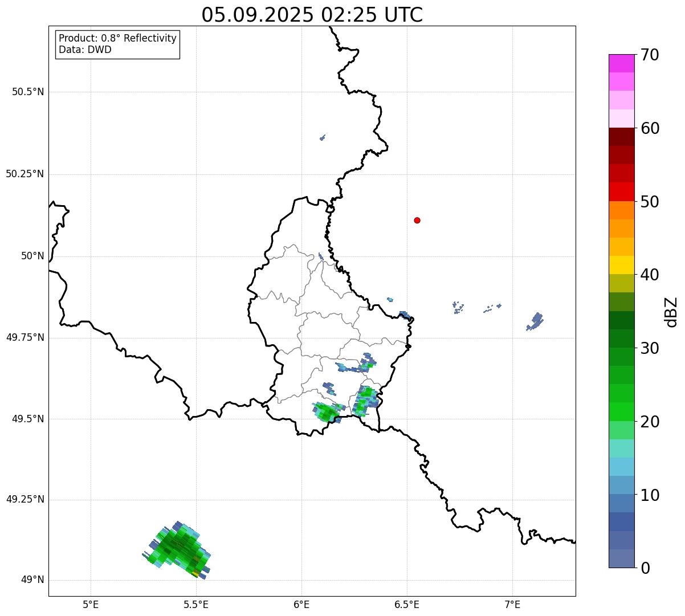Click the 60 colorbar tick label
The height and width of the screenshot is (616, 685).
pyautogui.click(x=650, y=128)
